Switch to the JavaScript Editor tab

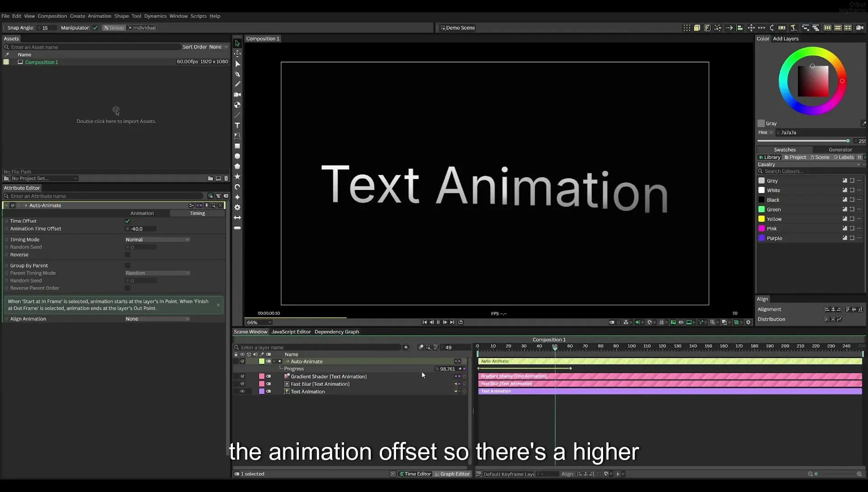[x=291, y=332]
